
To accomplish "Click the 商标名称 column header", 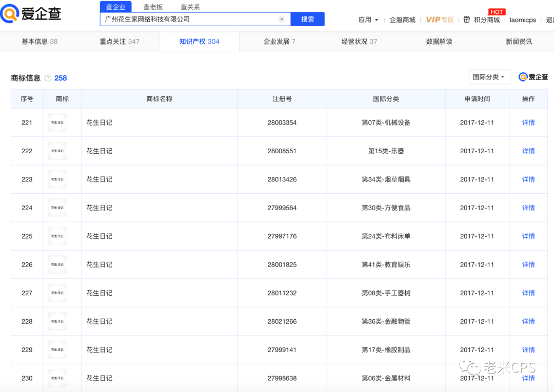I will 160,99.
